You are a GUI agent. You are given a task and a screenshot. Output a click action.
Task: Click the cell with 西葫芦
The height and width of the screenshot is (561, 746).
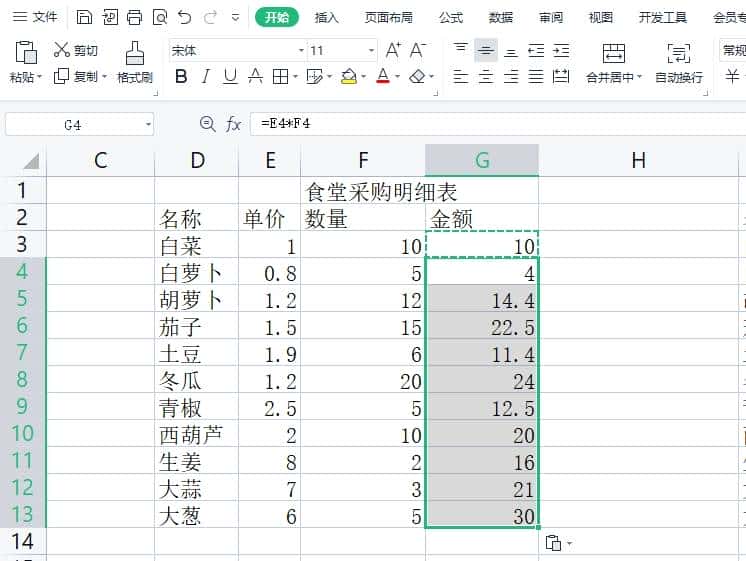coord(196,435)
